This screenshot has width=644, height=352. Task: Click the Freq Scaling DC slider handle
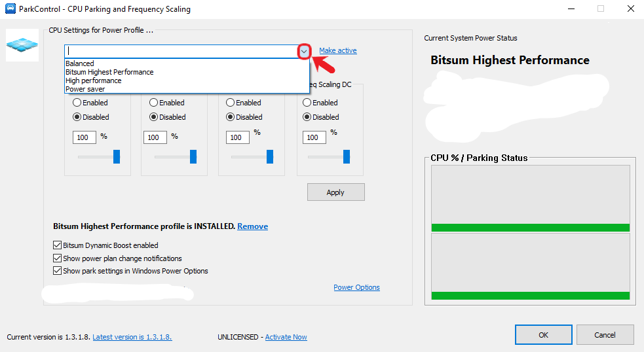[347, 157]
